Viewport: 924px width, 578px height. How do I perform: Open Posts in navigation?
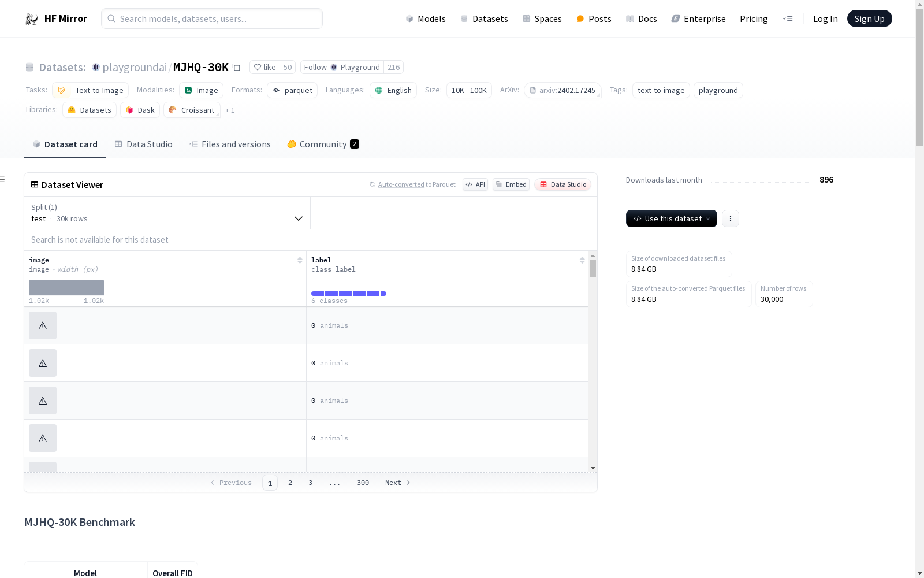click(x=594, y=18)
